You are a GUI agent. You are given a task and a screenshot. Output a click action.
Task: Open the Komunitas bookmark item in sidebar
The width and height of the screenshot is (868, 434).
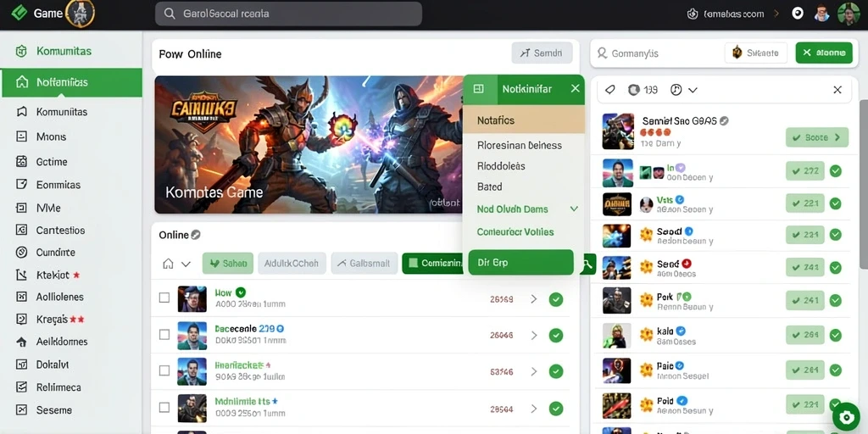[21, 112]
